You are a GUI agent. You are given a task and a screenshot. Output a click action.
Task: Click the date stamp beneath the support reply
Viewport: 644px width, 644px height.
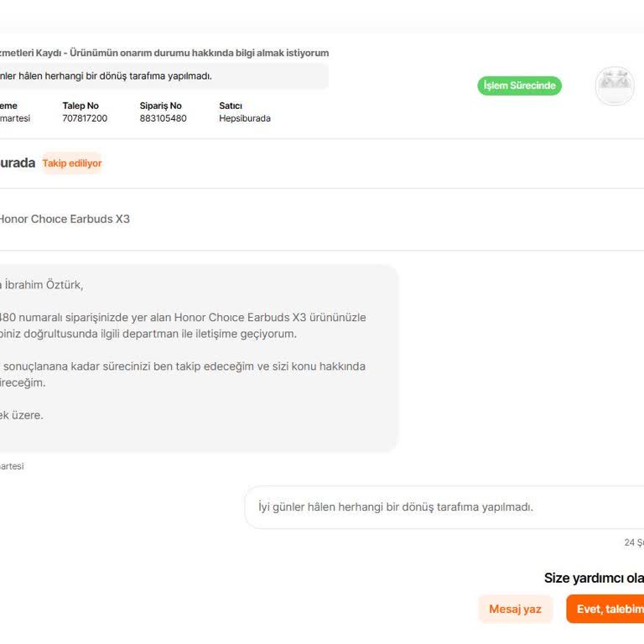pyautogui.click(x=11, y=466)
